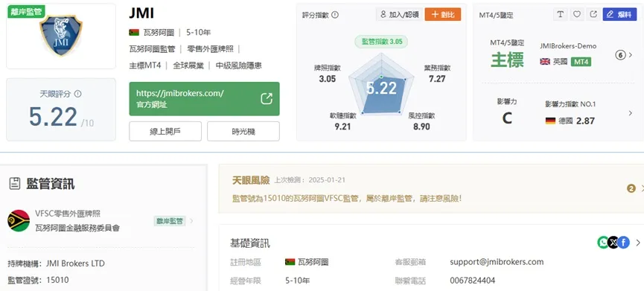Viewport: 644px width, 291px height.
Task: Click the 加入/認領 button
Action: 399,14
